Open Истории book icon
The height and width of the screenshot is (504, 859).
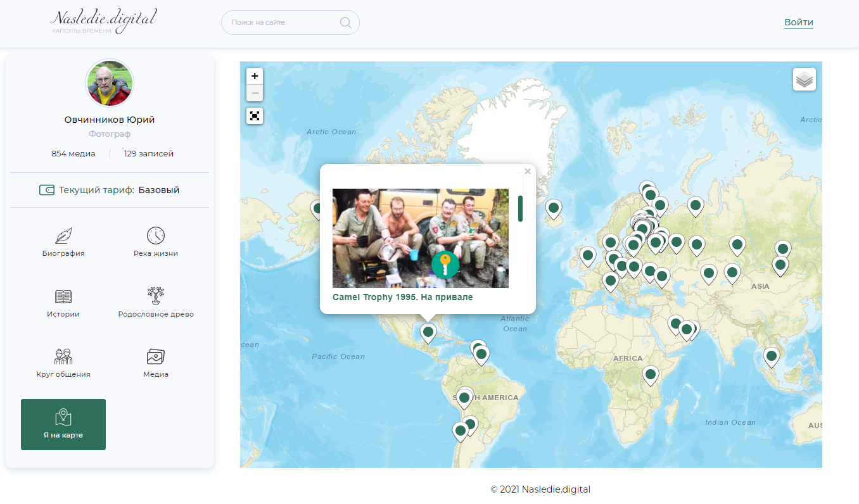[x=63, y=296]
